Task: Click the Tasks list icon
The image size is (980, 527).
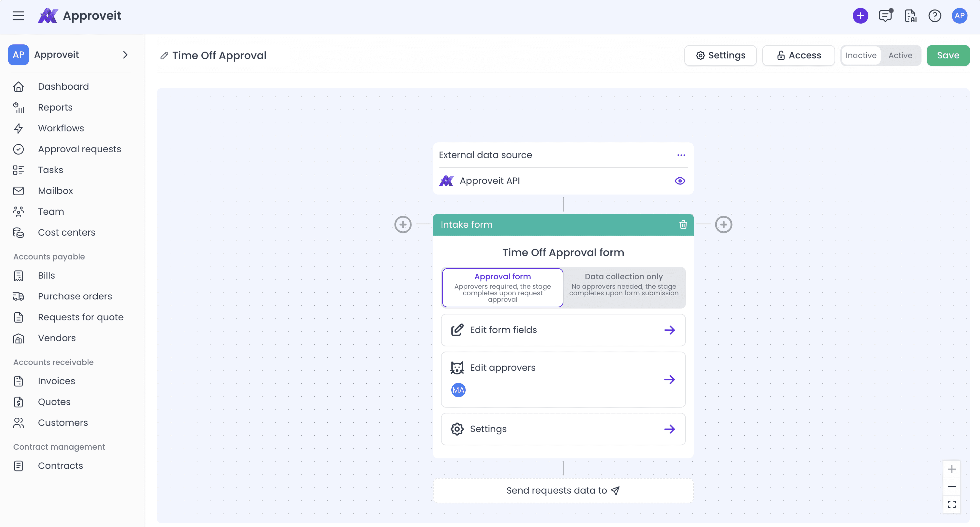Action: point(18,170)
